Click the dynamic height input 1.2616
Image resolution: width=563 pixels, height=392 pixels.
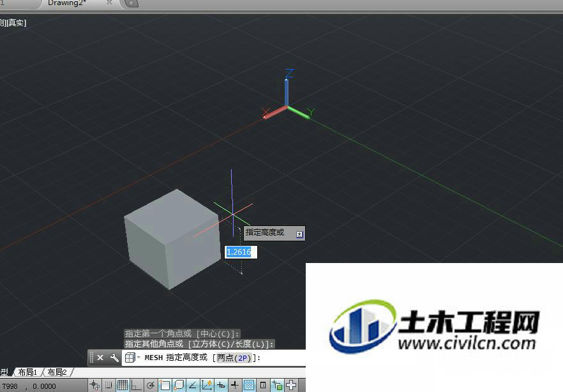coord(241,252)
